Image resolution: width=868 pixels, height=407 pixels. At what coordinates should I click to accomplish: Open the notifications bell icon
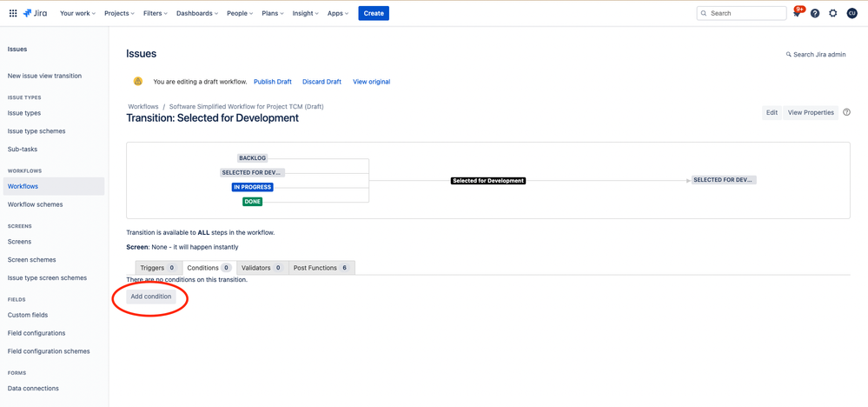tap(797, 13)
